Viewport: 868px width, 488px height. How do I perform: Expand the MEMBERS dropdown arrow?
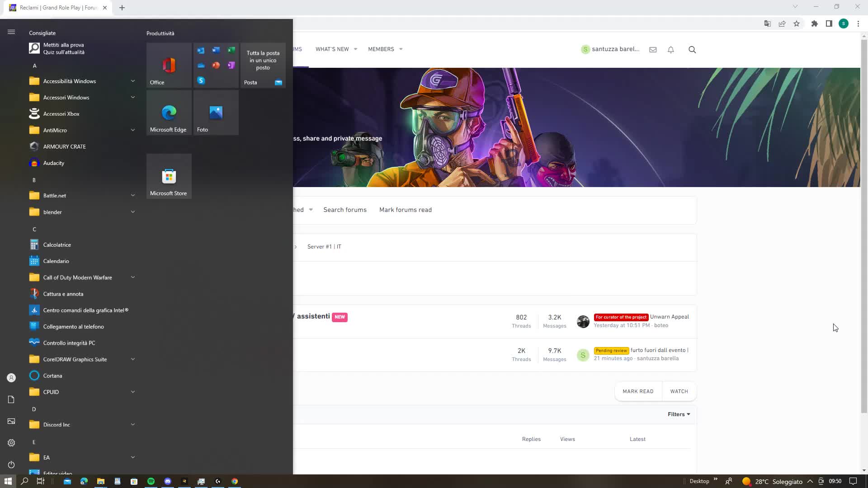point(401,49)
